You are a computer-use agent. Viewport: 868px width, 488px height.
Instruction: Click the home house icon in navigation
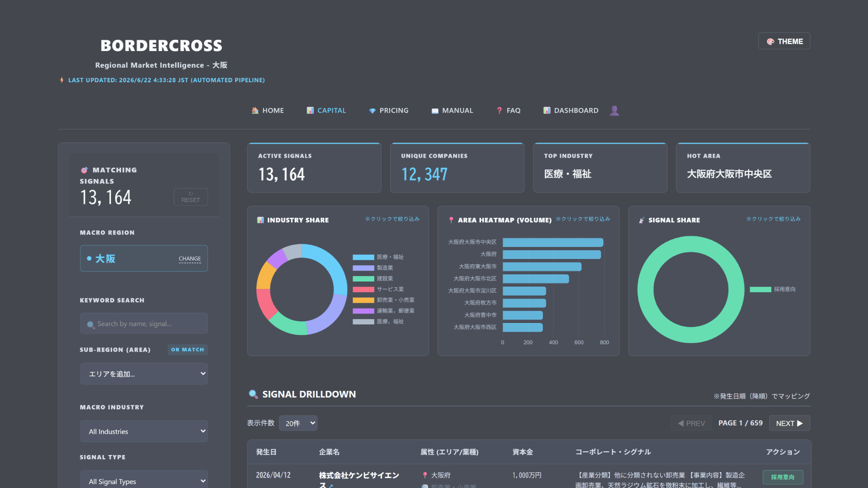click(x=255, y=110)
